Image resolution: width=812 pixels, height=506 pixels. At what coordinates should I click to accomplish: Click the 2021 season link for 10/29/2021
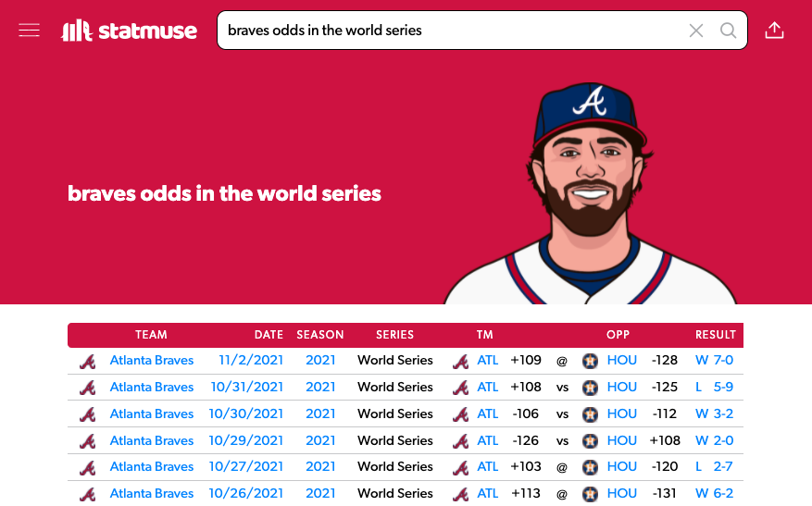(320, 441)
